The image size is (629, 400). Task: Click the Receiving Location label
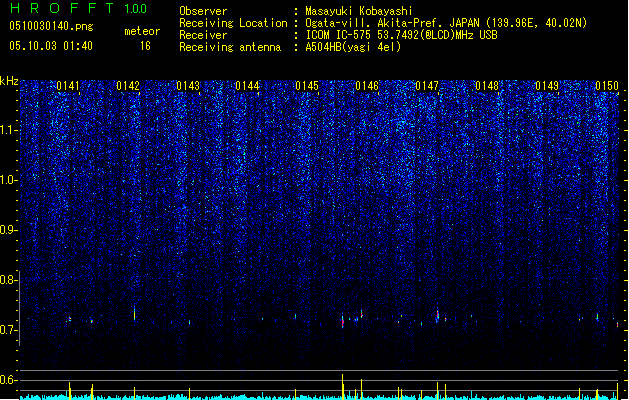pos(233,23)
